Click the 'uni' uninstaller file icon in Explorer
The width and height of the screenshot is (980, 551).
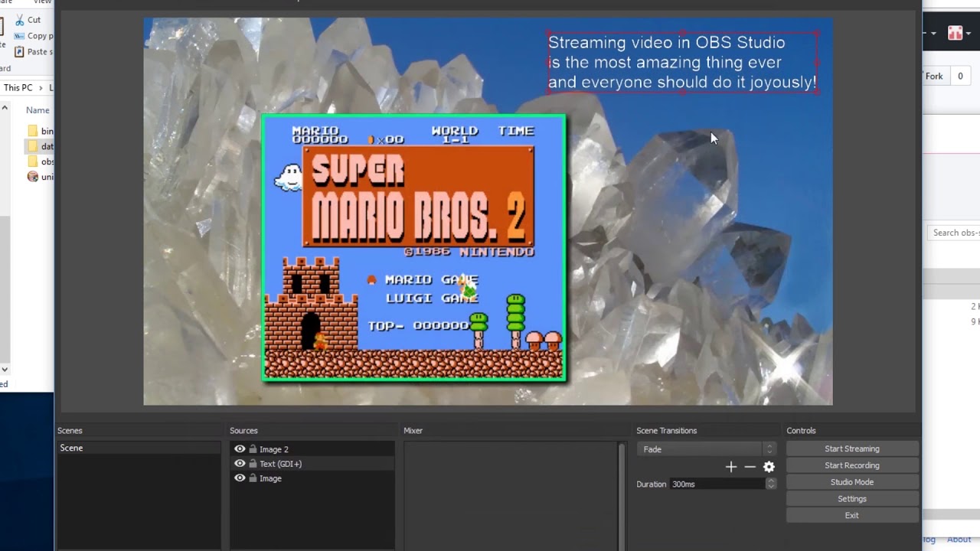coord(32,177)
